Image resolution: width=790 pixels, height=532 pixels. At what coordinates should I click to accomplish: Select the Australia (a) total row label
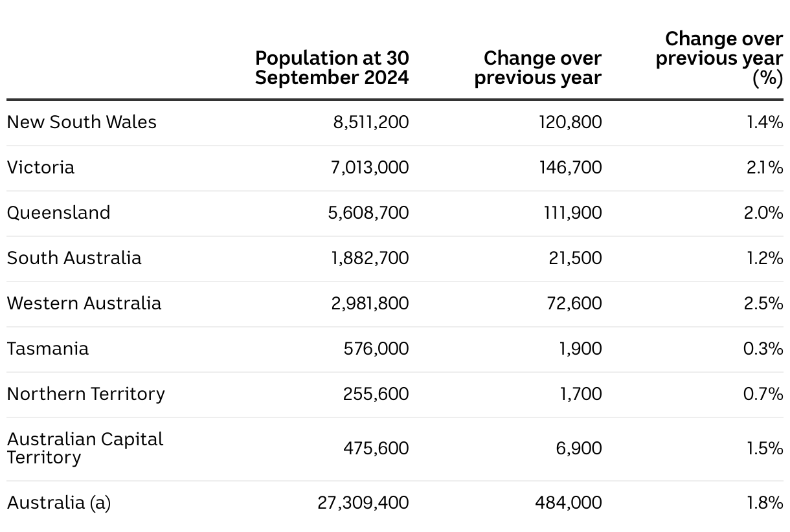click(59, 503)
